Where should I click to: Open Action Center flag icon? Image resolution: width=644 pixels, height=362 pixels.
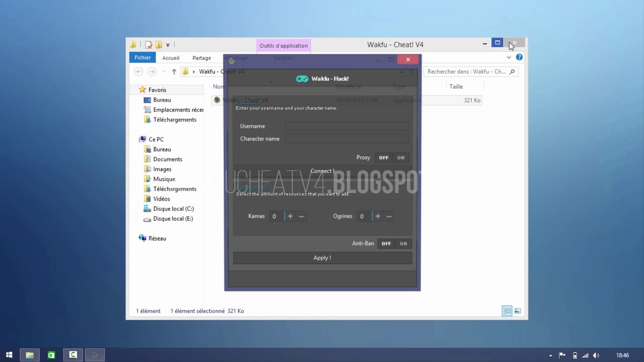click(562, 355)
